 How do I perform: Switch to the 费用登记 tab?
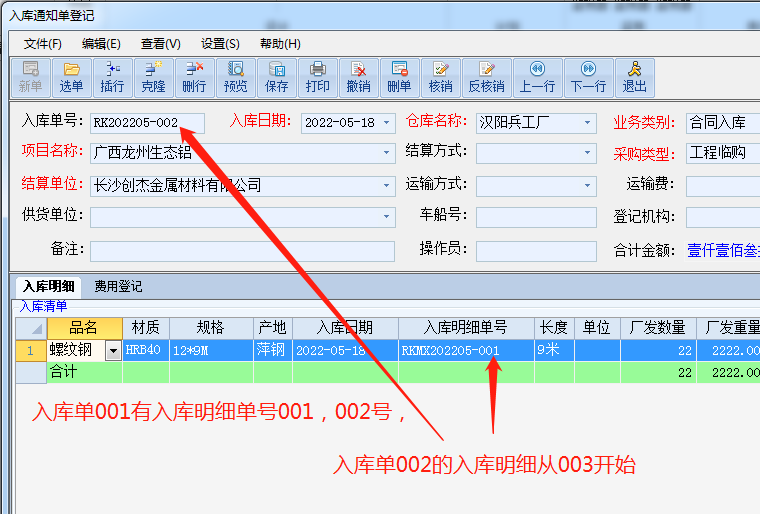point(118,287)
